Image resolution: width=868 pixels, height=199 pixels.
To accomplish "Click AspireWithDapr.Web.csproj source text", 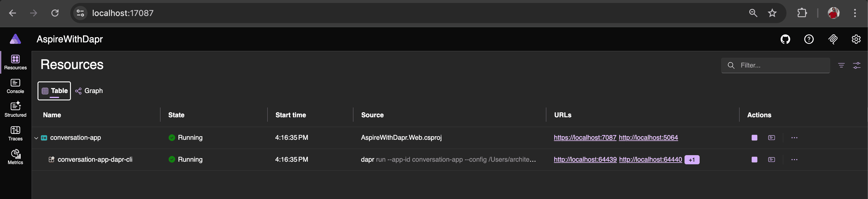I will (x=401, y=137).
